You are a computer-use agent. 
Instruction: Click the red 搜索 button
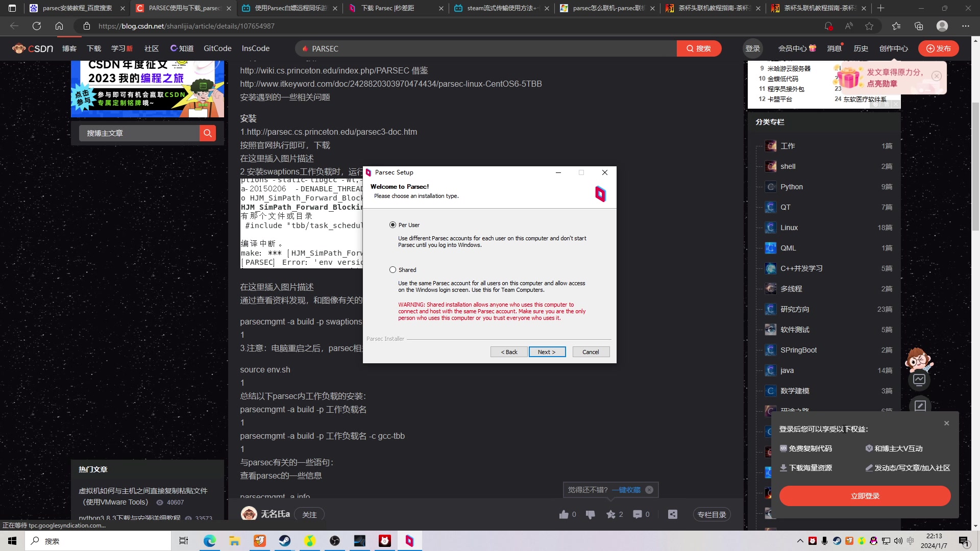coord(699,48)
